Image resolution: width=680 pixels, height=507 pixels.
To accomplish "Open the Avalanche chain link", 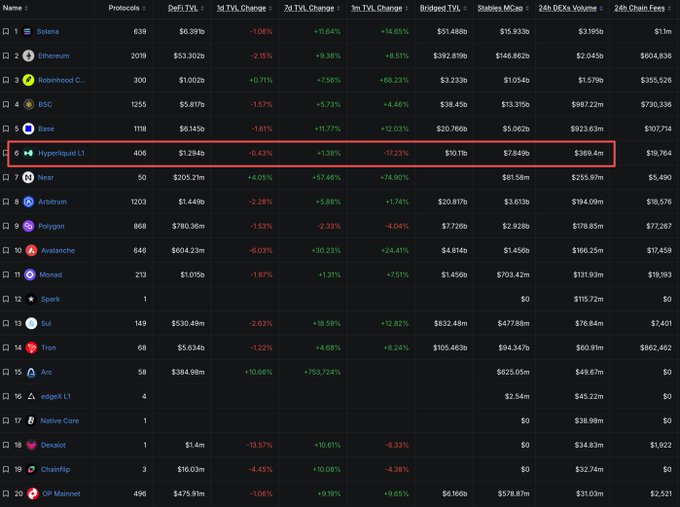I will coord(58,250).
